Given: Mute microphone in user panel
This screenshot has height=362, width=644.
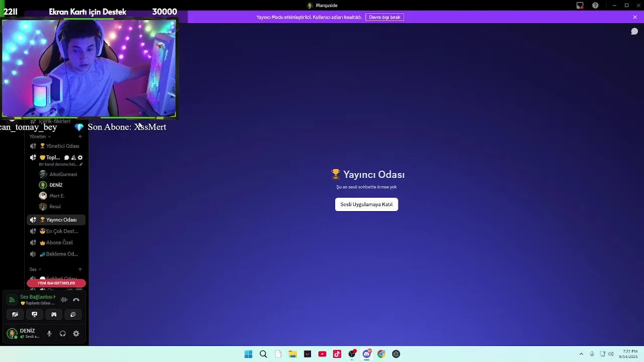Looking at the screenshot, I should [x=49, y=333].
